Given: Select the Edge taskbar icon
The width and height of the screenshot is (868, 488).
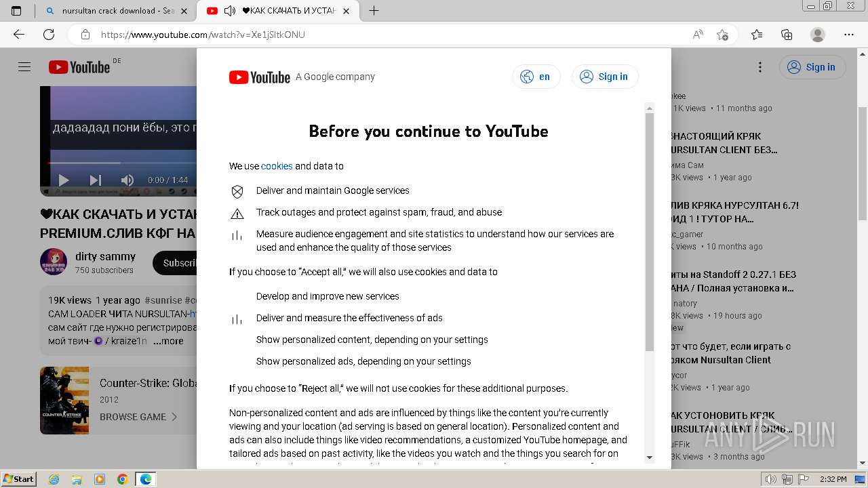Looking at the screenshot, I should tap(146, 479).
